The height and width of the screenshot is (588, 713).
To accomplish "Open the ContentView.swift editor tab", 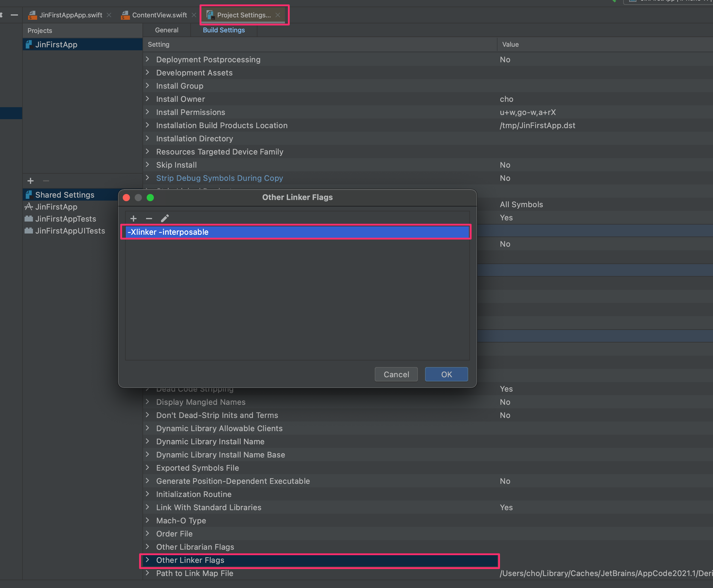I will 159,15.
